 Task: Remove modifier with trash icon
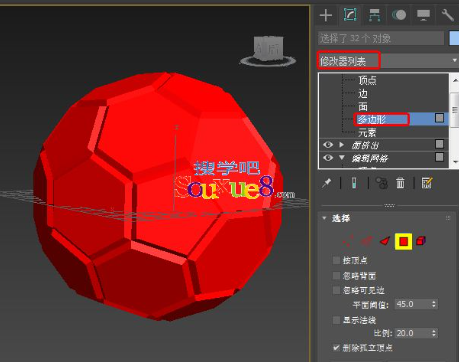pyautogui.click(x=400, y=183)
